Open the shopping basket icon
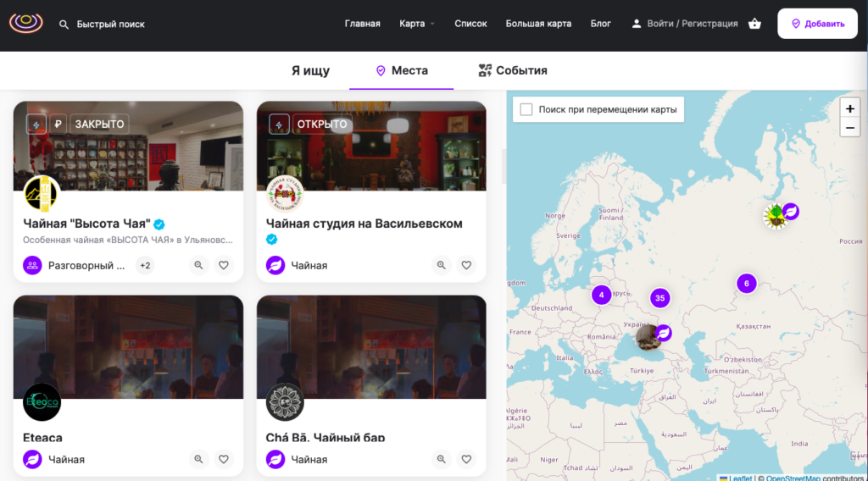868x481 pixels. click(x=754, y=24)
